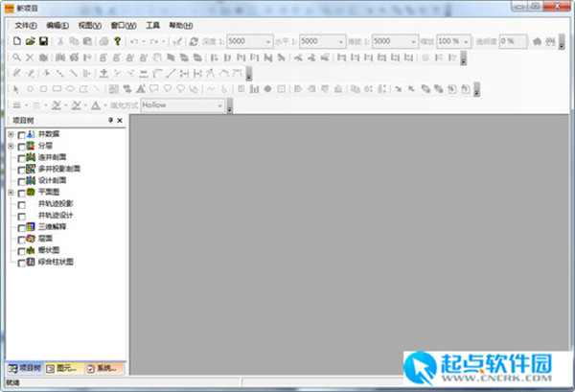575x392 pixels.
Task: Select the magnifier zoom tool
Action: point(16,58)
